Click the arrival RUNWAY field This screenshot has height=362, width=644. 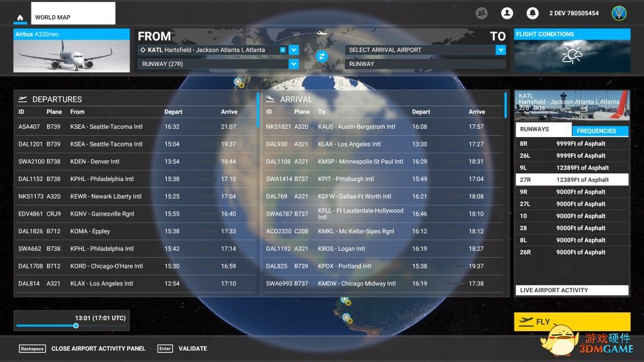tap(425, 64)
